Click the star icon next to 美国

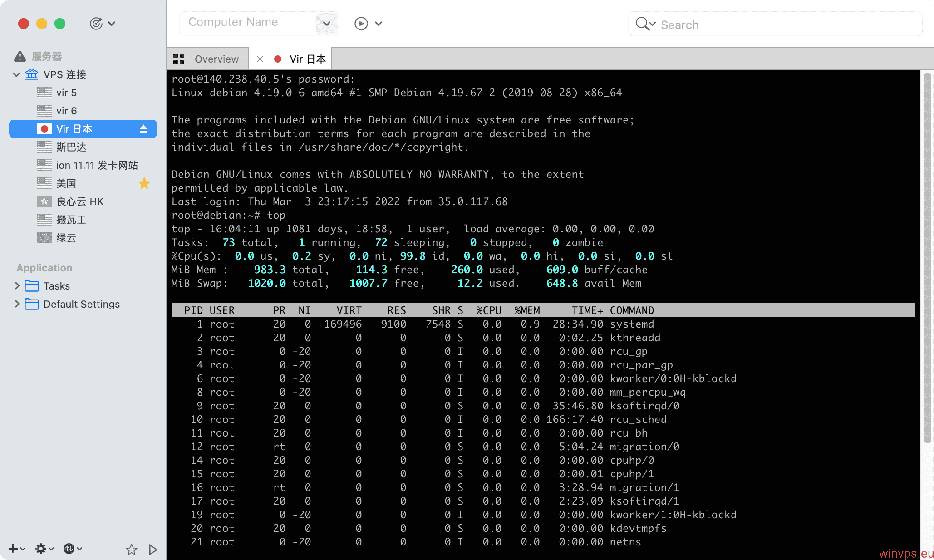[x=145, y=183]
